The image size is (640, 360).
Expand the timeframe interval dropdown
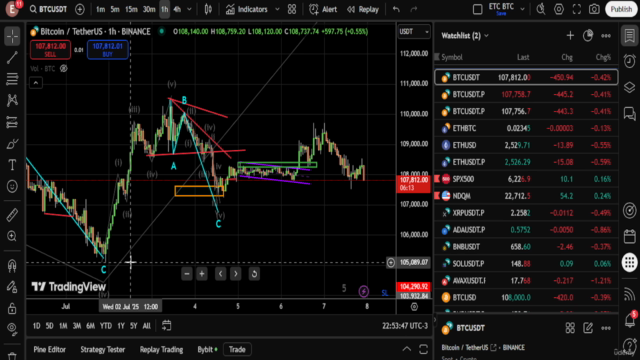point(189,9)
